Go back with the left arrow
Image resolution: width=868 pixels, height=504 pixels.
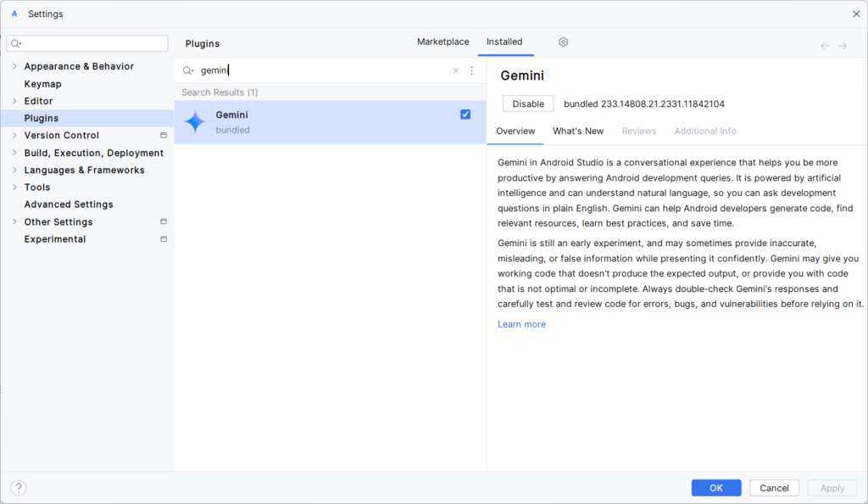[x=825, y=46]
